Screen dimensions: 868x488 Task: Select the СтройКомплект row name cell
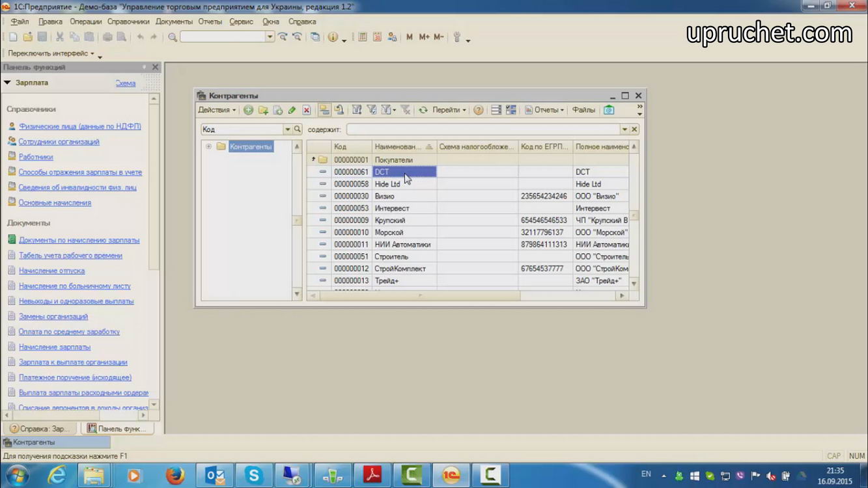(x=404, y=269)
